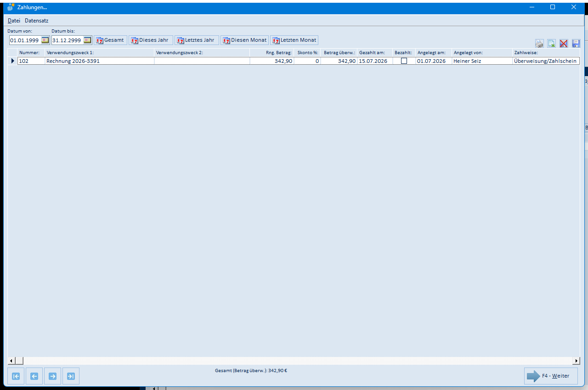Click the horizontal scrollbar right arrow
Image resolution: width=588 pixels, height=390 pixels.
pyautogui.click(x=576, y=361)
